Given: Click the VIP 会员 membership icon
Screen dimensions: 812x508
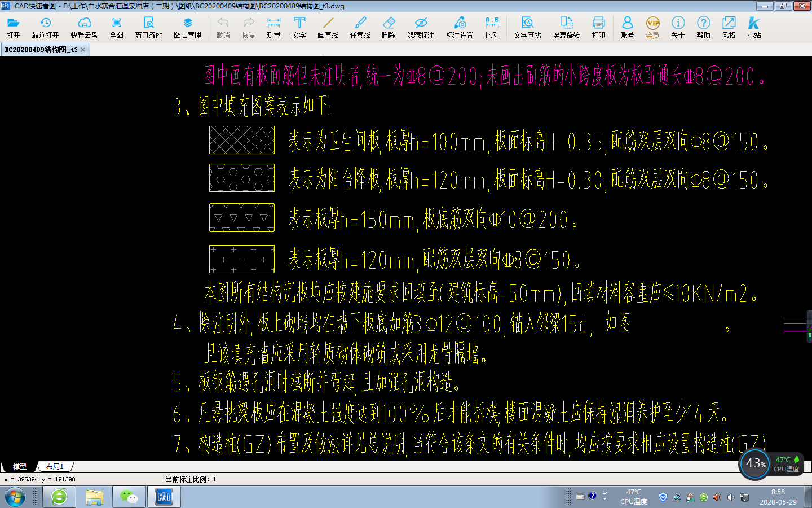Looking at the screenshot, I should point(652,27).
